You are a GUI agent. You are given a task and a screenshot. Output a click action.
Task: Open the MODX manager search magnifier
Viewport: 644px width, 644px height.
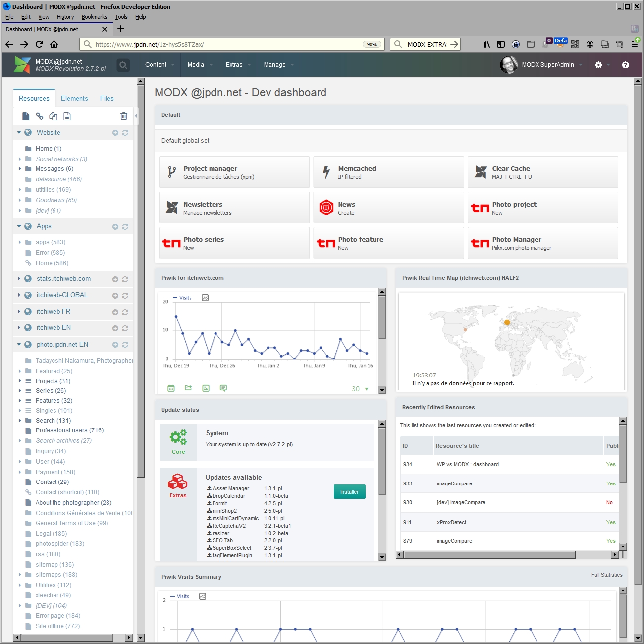point(123,65)
